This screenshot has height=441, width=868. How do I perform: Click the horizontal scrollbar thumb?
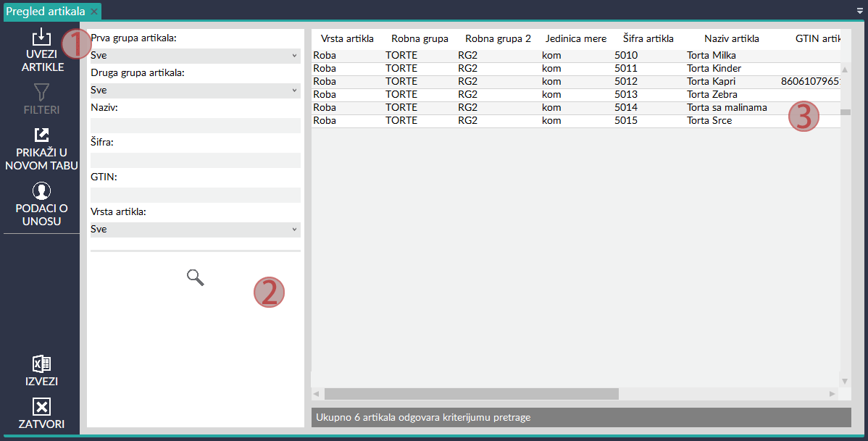(x=472, y=394)
